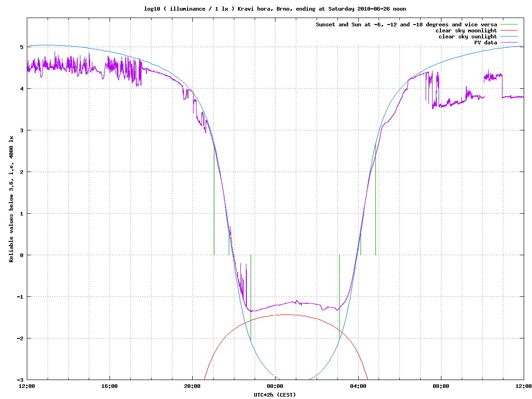Click the purple PV data legend line sample

click(x=509, y=43)
